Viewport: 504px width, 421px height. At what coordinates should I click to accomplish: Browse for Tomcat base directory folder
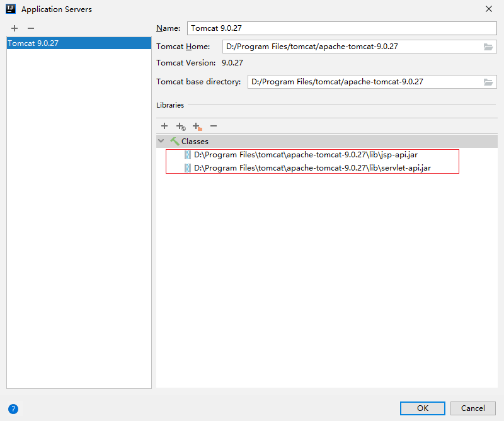coord(488,82)
